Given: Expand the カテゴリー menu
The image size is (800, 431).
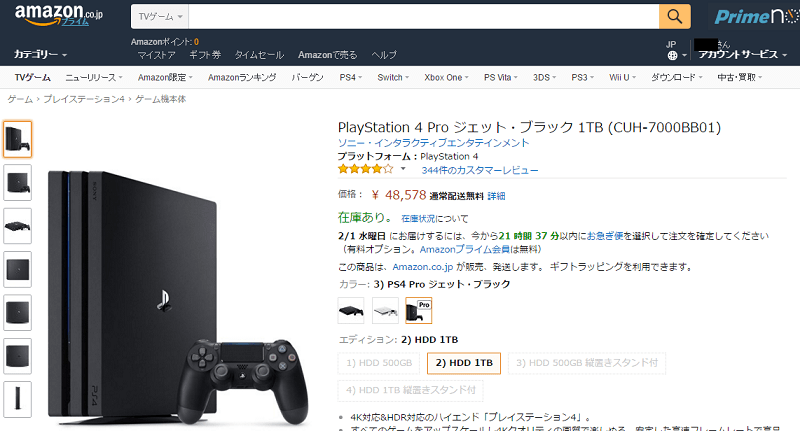Looking at the screenshot, I should 40,54.
